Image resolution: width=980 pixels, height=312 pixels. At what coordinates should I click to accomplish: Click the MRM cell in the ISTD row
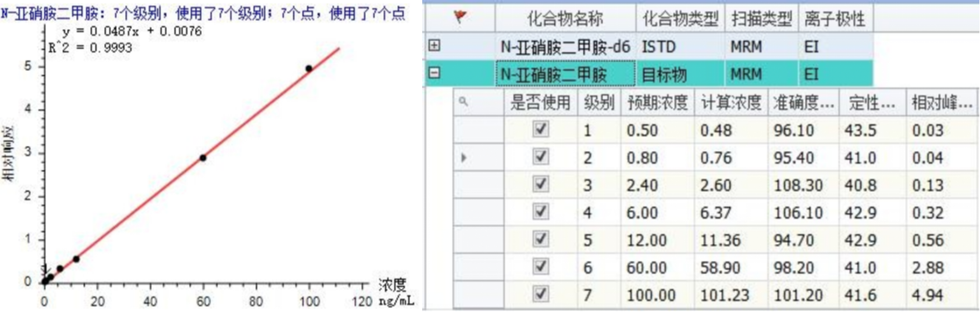(762, 46)
